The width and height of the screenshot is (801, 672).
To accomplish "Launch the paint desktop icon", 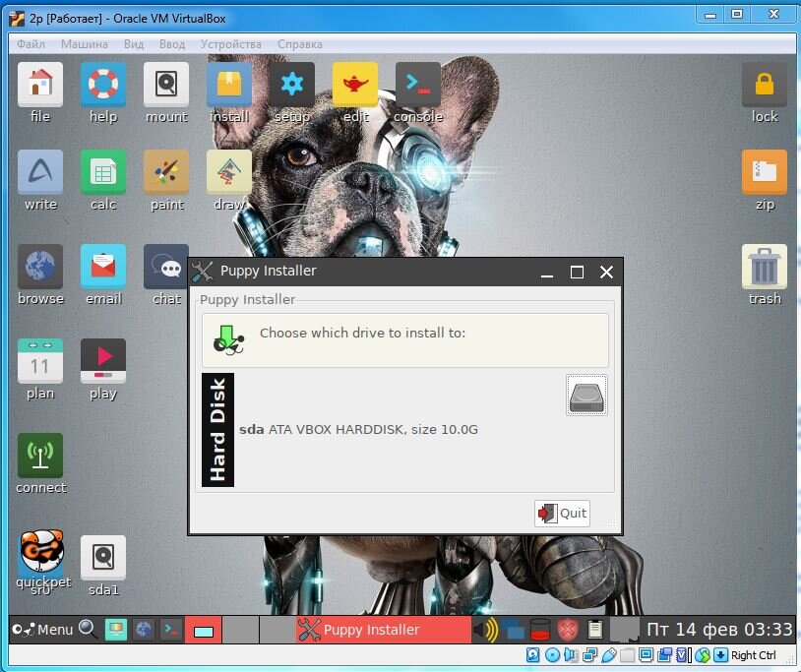I will (x=166, y=172).
